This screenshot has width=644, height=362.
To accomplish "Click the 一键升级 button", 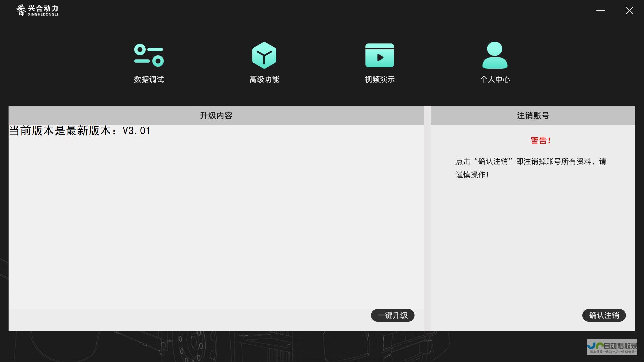I will click(392, 315).
